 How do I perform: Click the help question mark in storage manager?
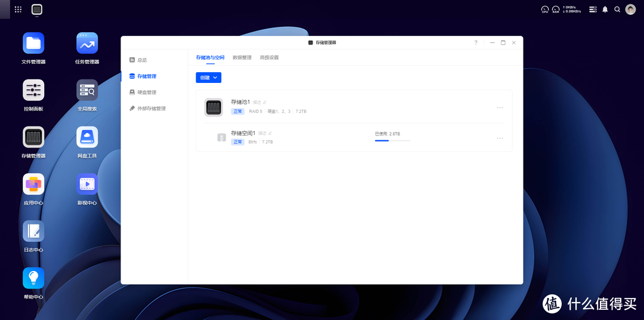(x=476, y=42)
